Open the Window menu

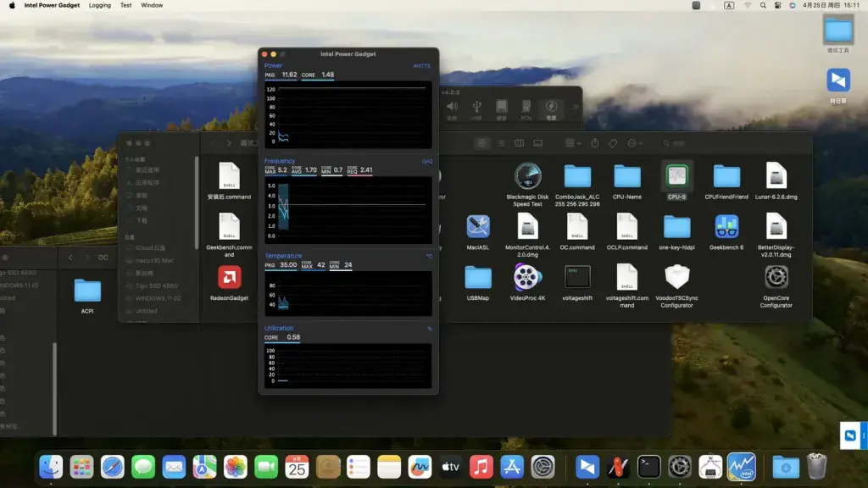(x=152, y=5)
